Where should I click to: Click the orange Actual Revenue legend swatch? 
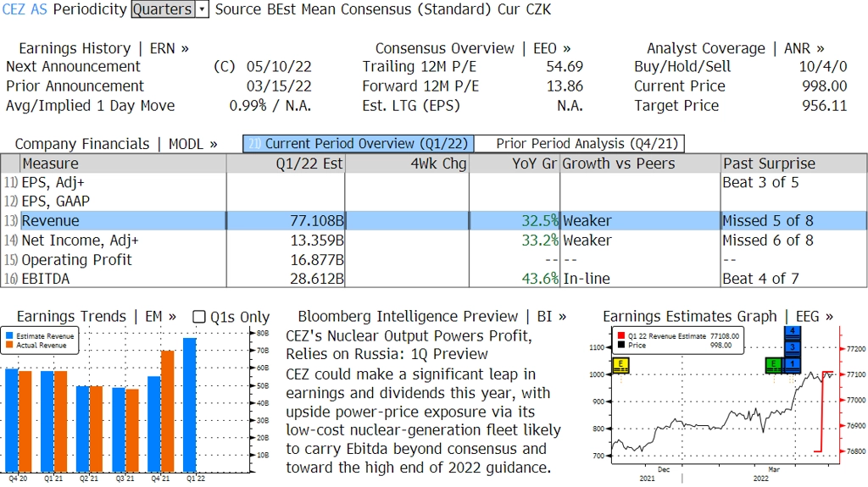pos(9,345)
